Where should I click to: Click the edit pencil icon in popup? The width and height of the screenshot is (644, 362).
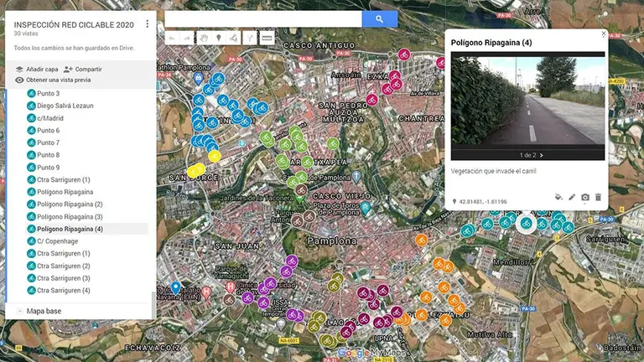coord(572,198)
